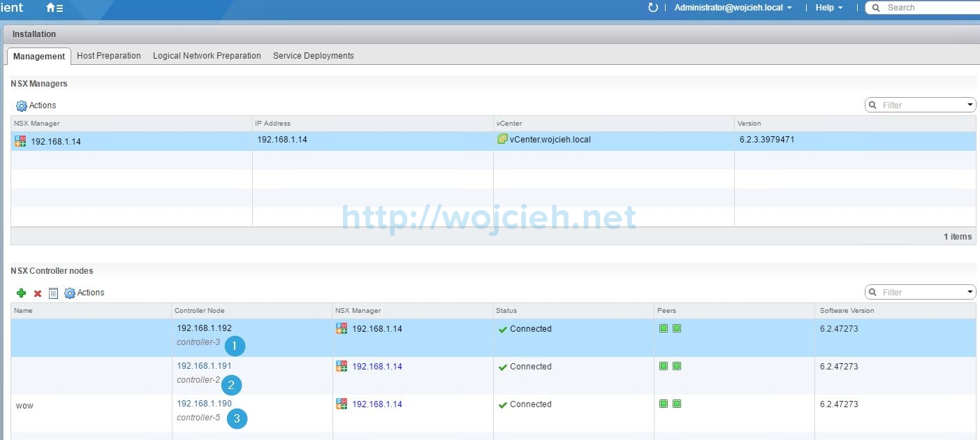Select controller 192.168.1.192

(204, 328)
